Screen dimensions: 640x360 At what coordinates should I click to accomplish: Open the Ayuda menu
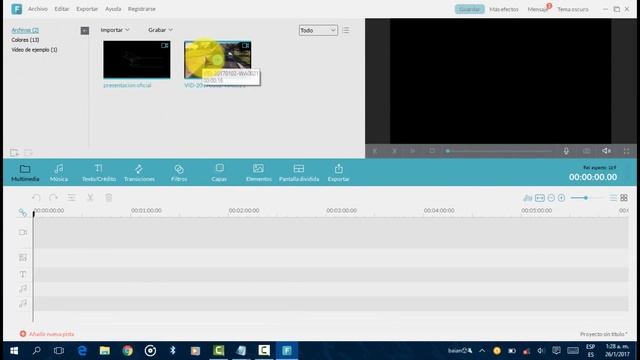click(x=113, y=9)
